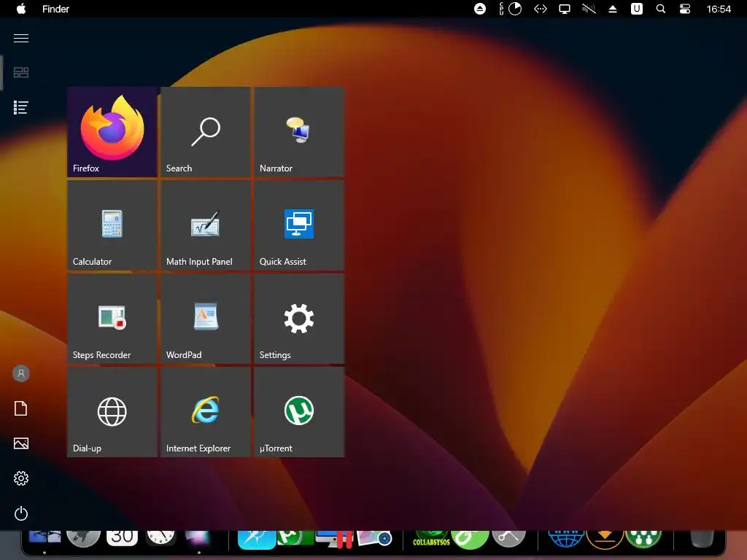
Task: Open Pictures from the sidebar
Action: 21,443
